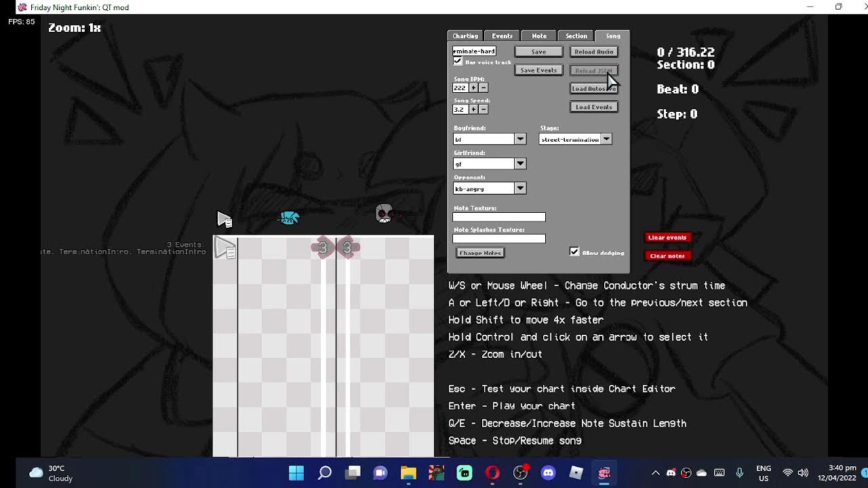Toggle the Allow dodging checkbox
Image resolution: width=868 pixels, height=488 pixels.
coord(574,251)
